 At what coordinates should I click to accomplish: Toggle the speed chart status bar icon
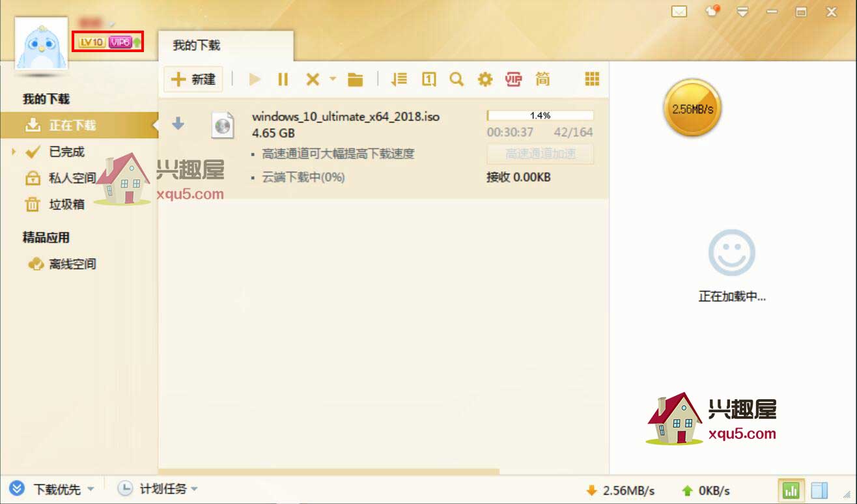(791, 490)
